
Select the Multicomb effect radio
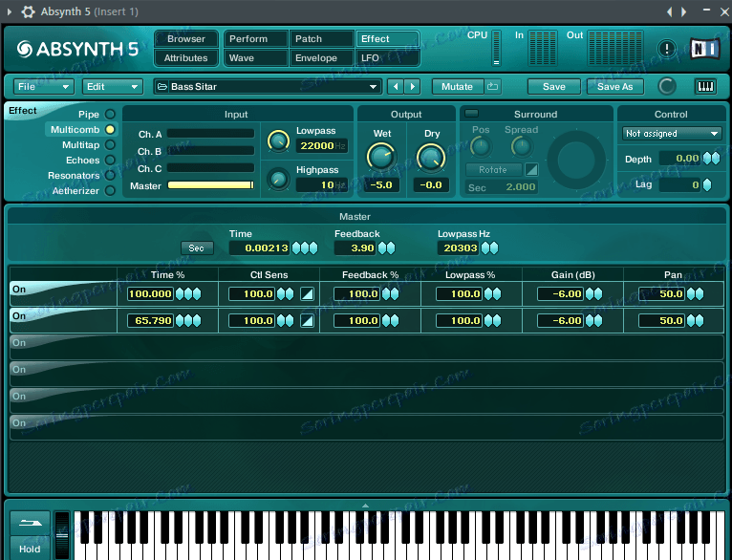[110, 130]
